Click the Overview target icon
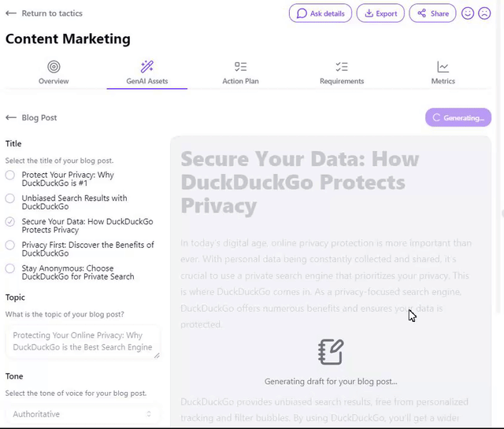Screen dimensions: 504x429 (x=54, y=67)
